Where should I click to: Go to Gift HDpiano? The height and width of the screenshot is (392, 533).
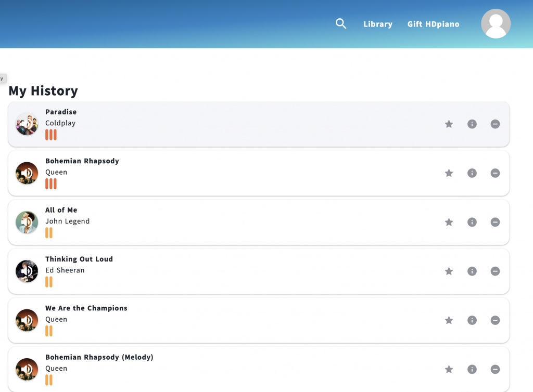click(434, 24)
